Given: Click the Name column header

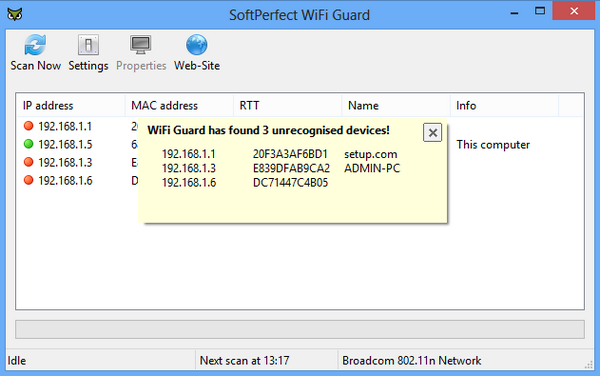Looking at the screenshot, I should (396, 106).
